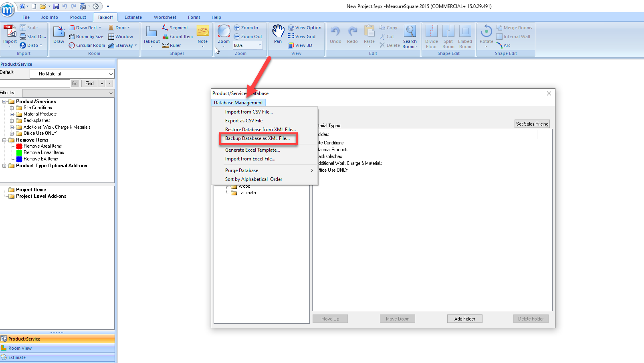Select the Laminate folder in dialog tree
This screenshot has height=363, width=644.
pos(247,193)
